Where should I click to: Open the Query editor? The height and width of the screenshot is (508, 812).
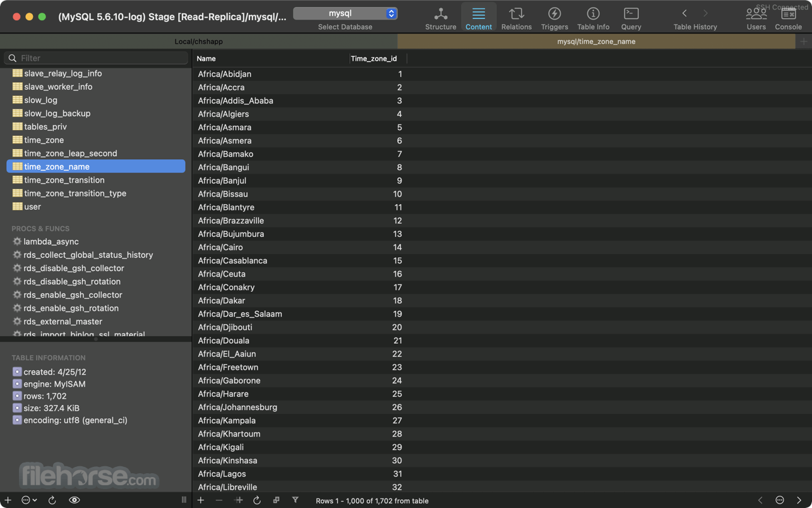631,18
